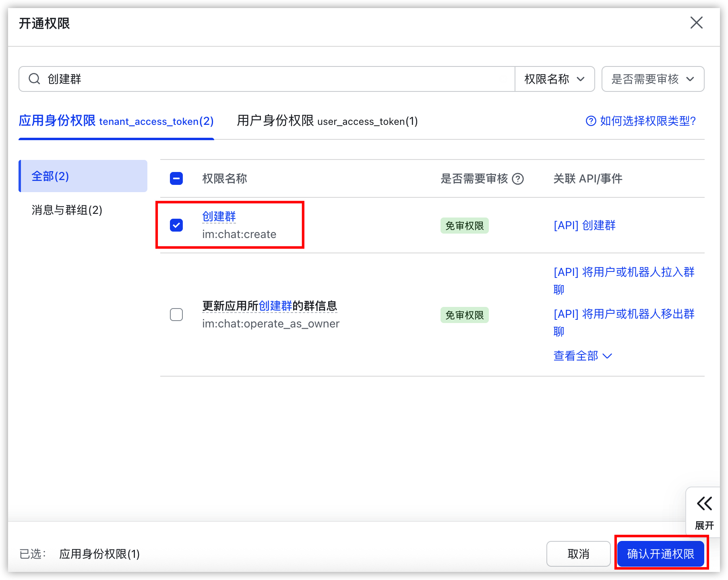The image size is (728, 580).
Task: Toggle the select-all header checkbox
Action: pyautogui.click(x=176, y=178)
